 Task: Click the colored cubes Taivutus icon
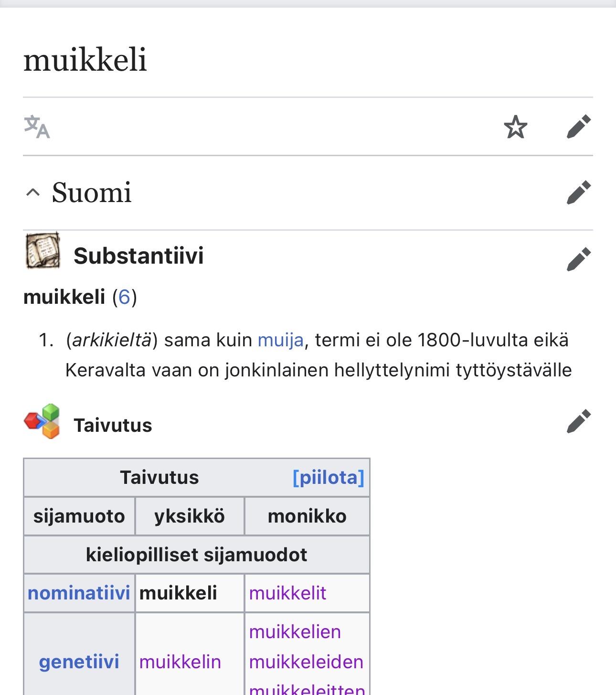[42, 421]
